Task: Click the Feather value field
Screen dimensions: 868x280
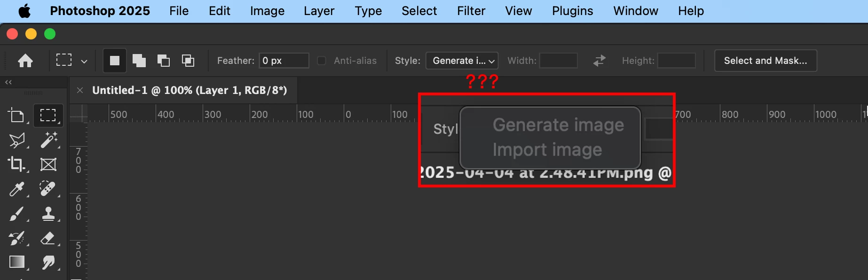Action: click(284, 61)
